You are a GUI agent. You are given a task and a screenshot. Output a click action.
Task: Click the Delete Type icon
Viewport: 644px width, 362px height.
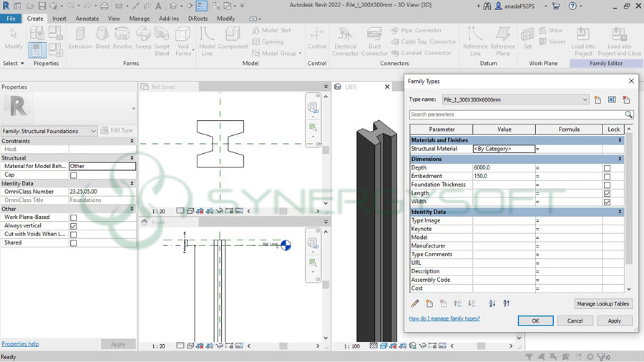(626, 100)
